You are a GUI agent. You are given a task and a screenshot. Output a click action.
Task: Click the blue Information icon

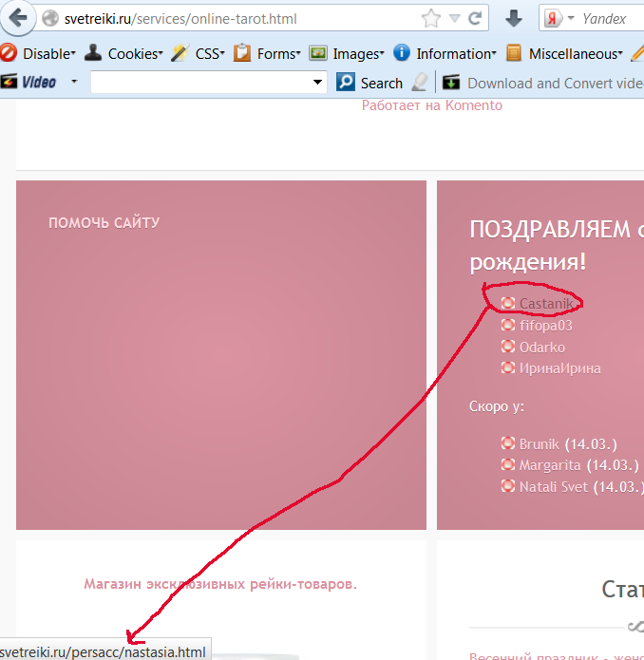[402, 52]
